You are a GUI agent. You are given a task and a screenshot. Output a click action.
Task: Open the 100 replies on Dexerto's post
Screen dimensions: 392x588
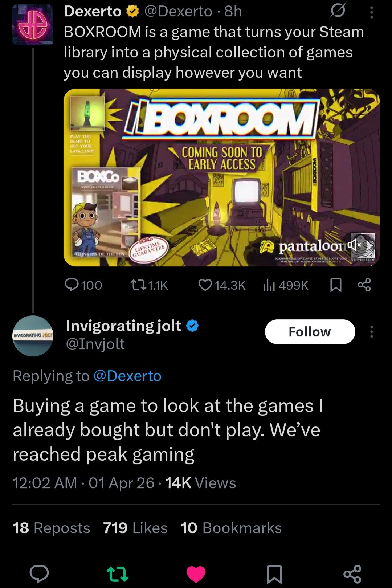pos(83,285)
